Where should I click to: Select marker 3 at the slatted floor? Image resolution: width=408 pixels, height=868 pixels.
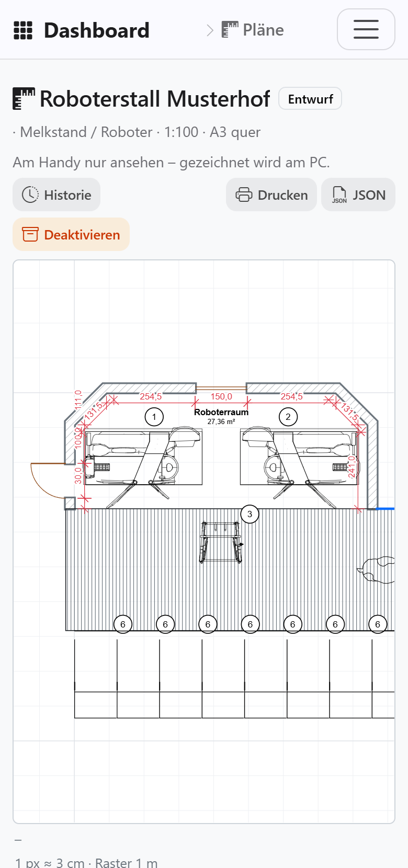click(250, 514)
